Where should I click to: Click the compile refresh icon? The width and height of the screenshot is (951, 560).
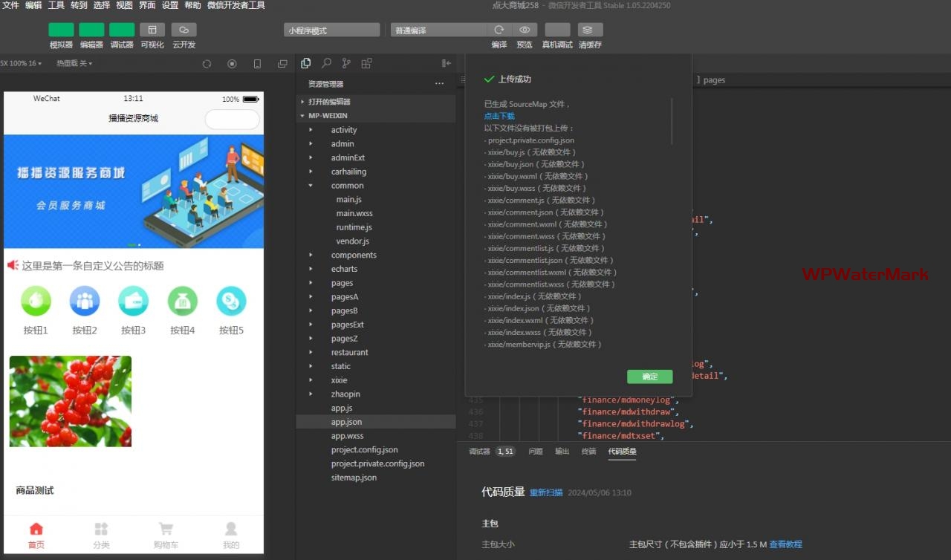click(499, 30)
